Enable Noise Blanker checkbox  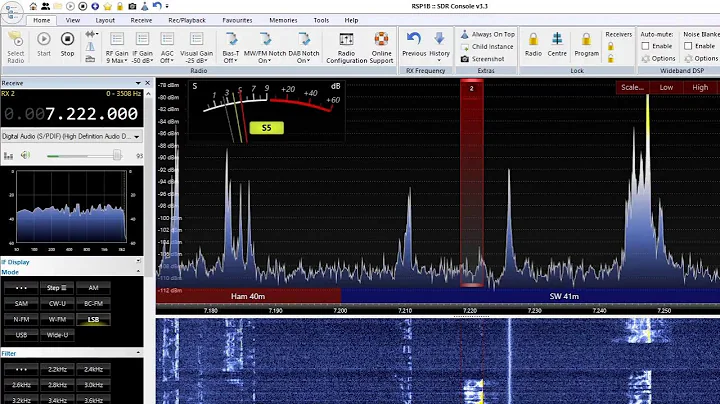pos(688,46)
